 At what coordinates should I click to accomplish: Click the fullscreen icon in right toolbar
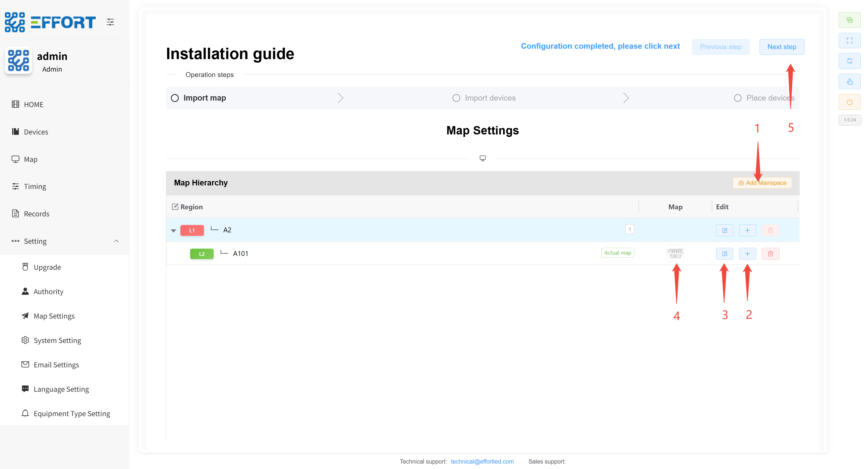point(850,40)
